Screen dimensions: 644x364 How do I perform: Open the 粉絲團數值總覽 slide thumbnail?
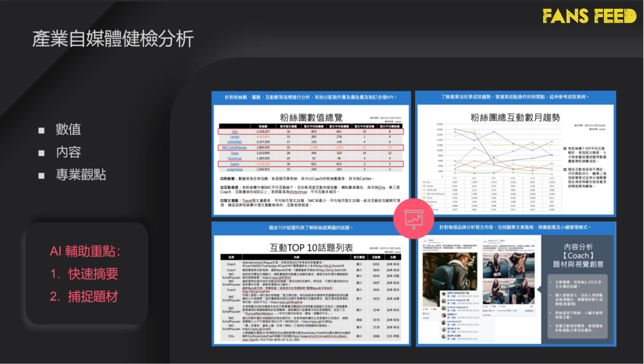tap(311, 154)
